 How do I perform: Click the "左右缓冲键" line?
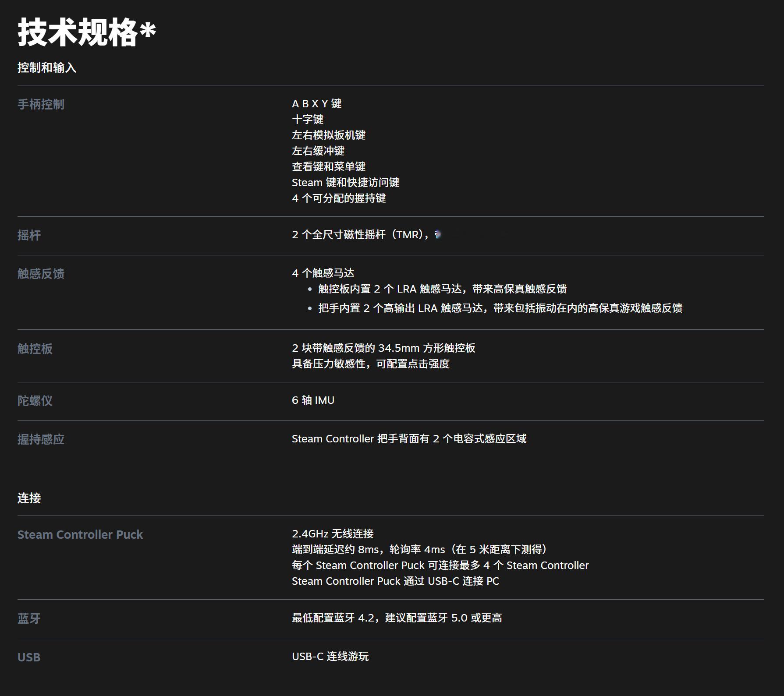point(318,151)
